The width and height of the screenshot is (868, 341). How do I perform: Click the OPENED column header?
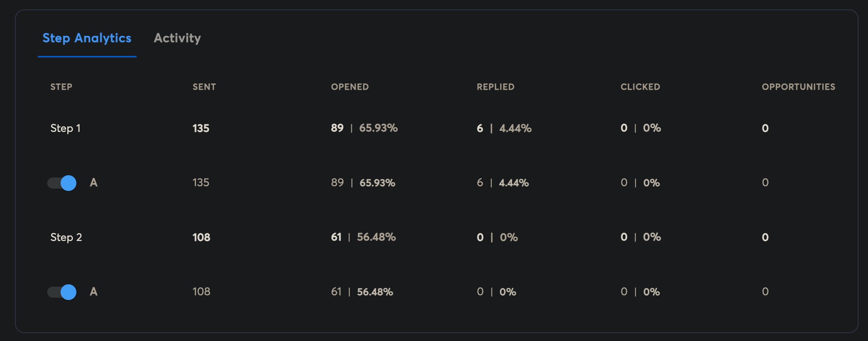350,87
